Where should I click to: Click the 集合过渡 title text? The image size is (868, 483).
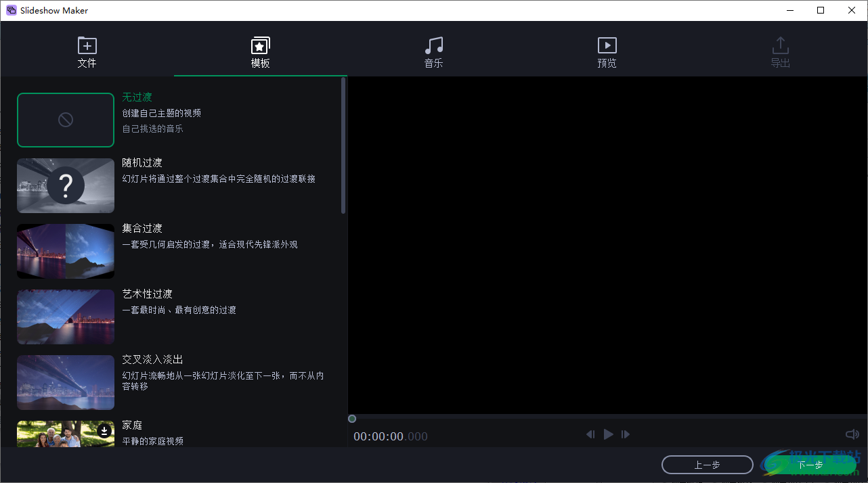142,229
